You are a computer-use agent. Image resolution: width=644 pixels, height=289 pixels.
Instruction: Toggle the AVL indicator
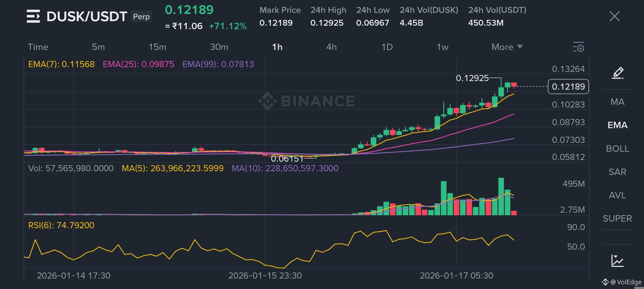pyautogui.click(x=617, y=195)
